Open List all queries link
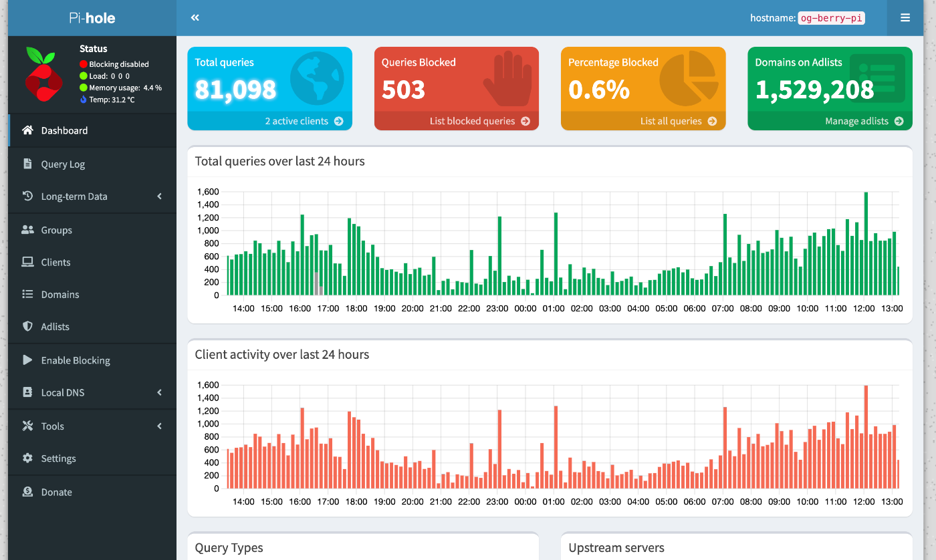This screenshot has width=936, height=560. click(643, 121)
